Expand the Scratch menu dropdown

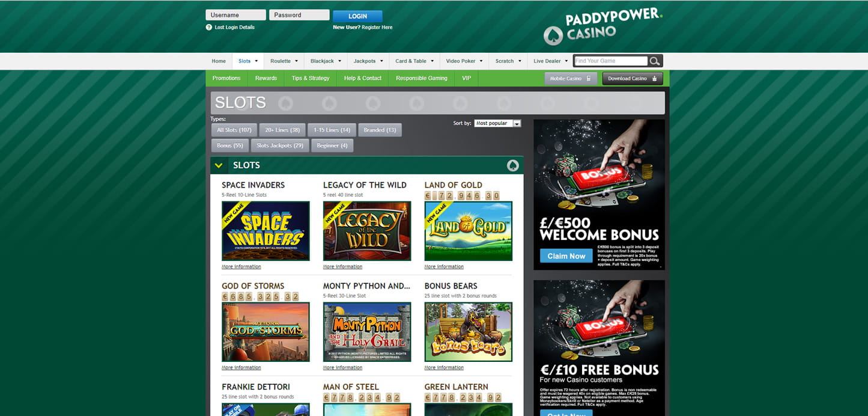point(519,61)
